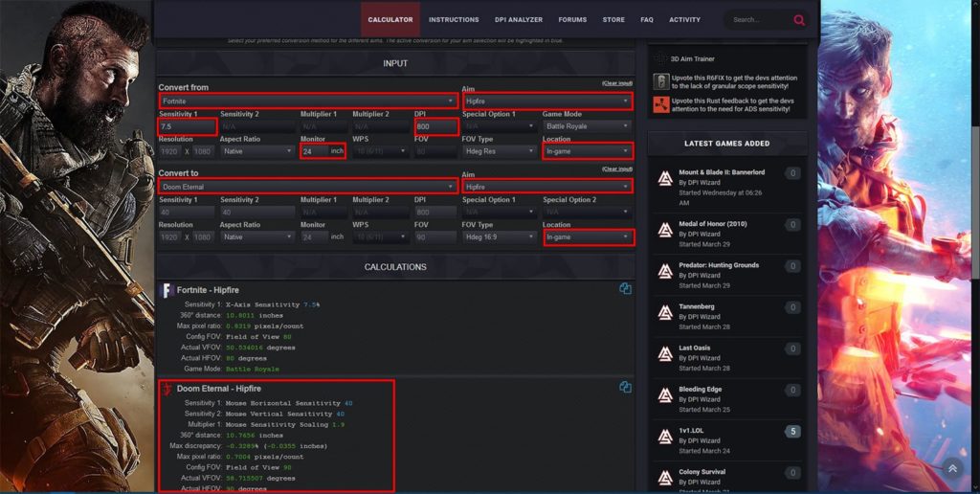Open the ACTIVITY page
The image size is (980, 494).
point(685,19)
